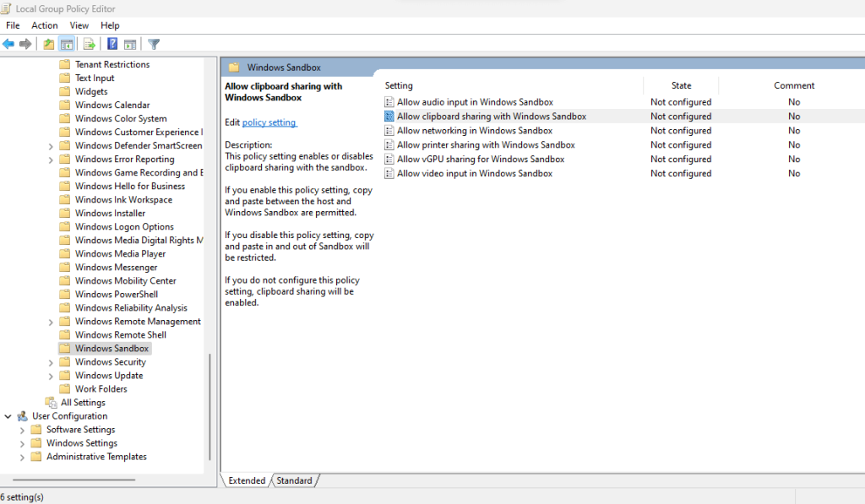
Task: Click the Forward arrow toolbar icon
Action: [25, 44]
